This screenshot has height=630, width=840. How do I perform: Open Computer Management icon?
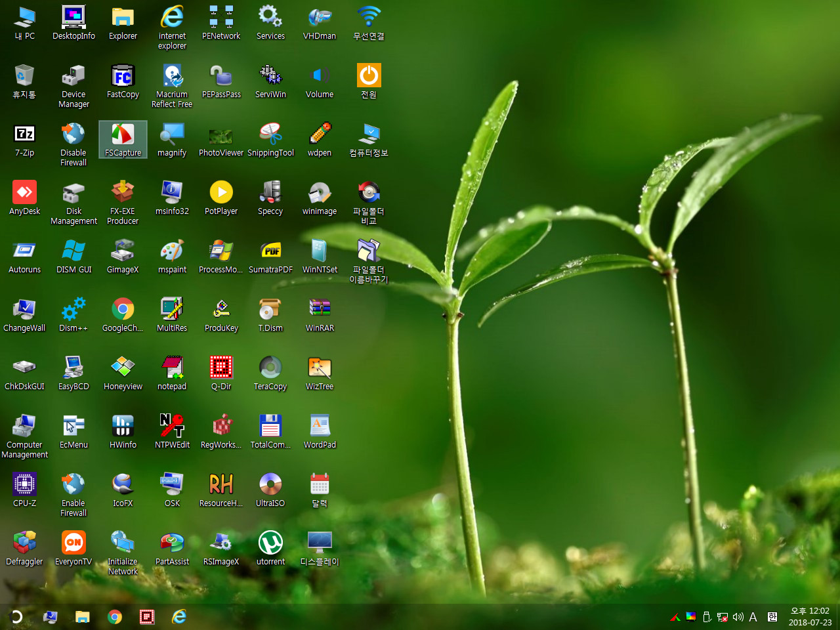tap(24, 436)
